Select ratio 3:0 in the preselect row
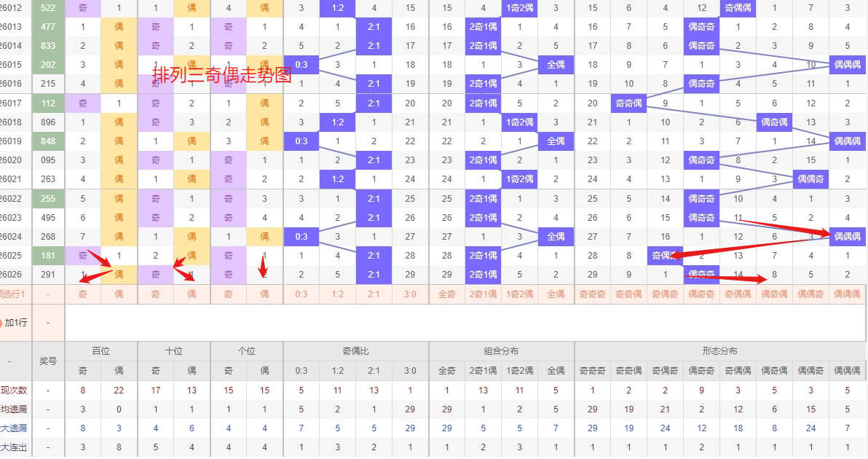This screenshot has width=868, height=459. pos(410,294)
